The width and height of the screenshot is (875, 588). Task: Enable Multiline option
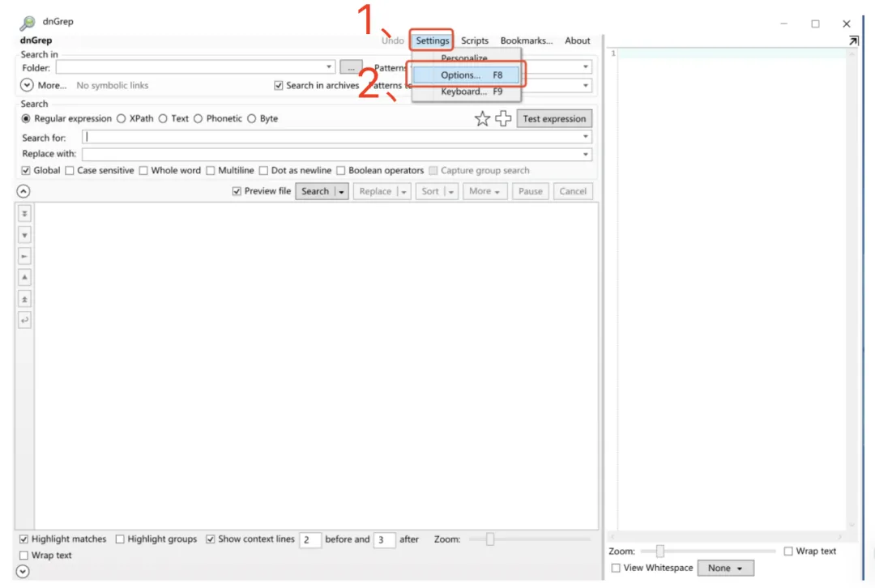(211, 171)
